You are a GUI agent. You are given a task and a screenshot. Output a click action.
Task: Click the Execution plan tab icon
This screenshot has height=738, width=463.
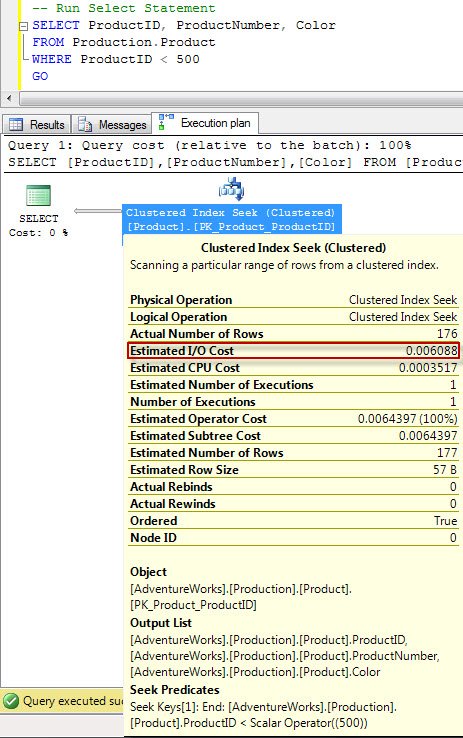tap(166, 121)
